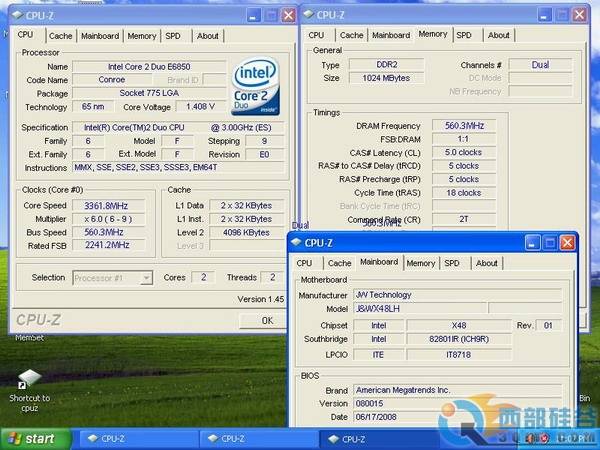Click the 2T command rate value
The height and width of the screenshot is (450, 600).
pos(464,219)
